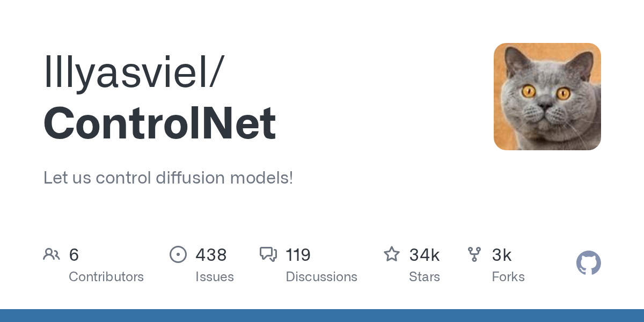The width and height of the screenshot is (644, 322).
Task: Click the 3k forks count
Action: pyautogui.click(x=502, y=255)
